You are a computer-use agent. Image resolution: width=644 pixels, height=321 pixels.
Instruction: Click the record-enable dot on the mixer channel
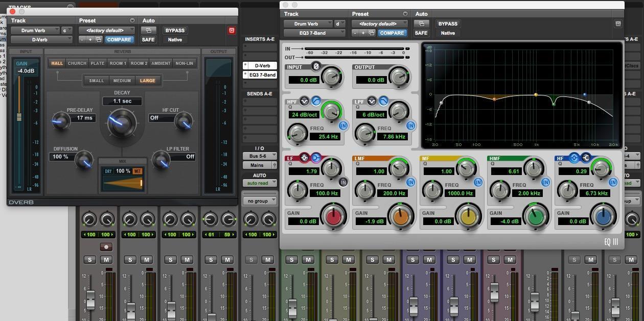pyautogui.click(x=106, y=247)
